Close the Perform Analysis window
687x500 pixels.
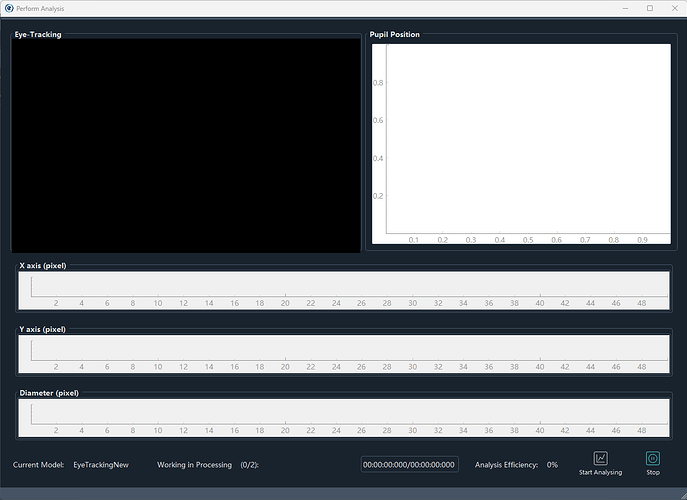674,8
